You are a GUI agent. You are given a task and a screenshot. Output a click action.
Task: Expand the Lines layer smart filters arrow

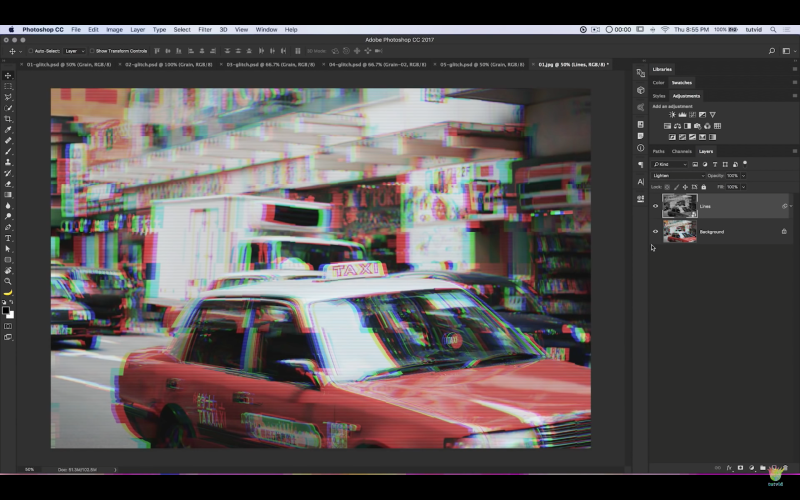tap(791, 206)
